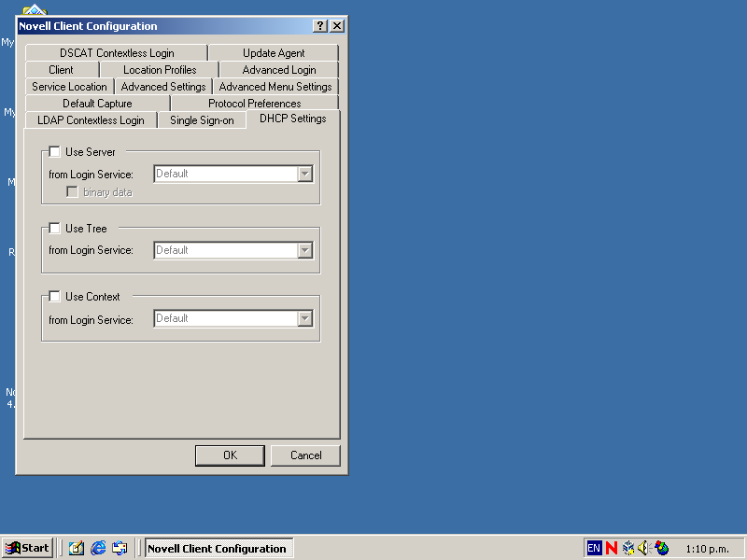Click the Cancel button
747x560 pixels.
click(306, 455)
